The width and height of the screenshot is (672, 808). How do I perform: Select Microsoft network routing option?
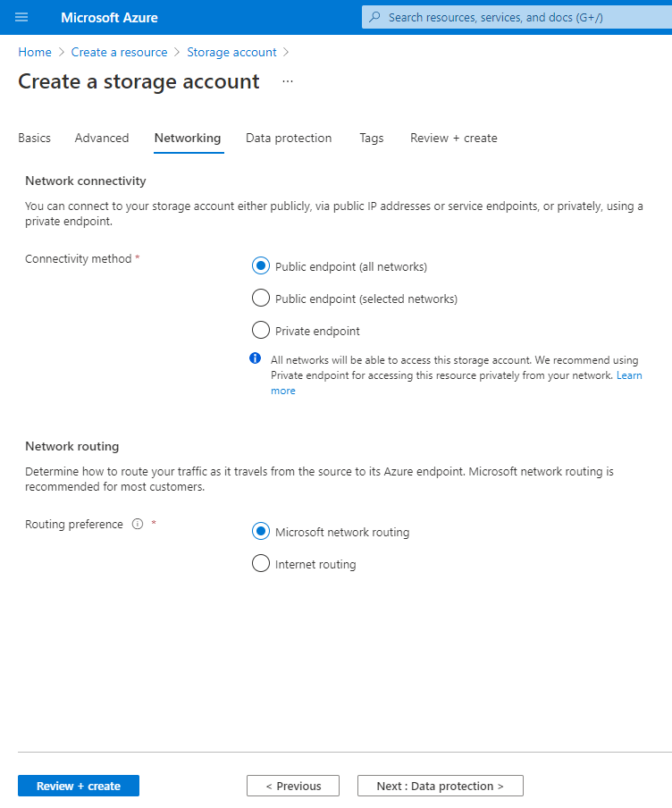pos(261,531)
